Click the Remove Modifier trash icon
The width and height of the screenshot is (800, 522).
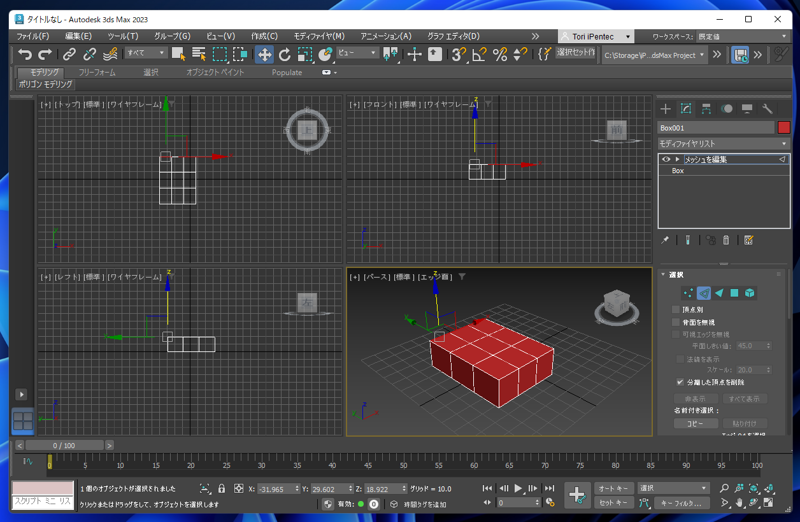(726, 240)
